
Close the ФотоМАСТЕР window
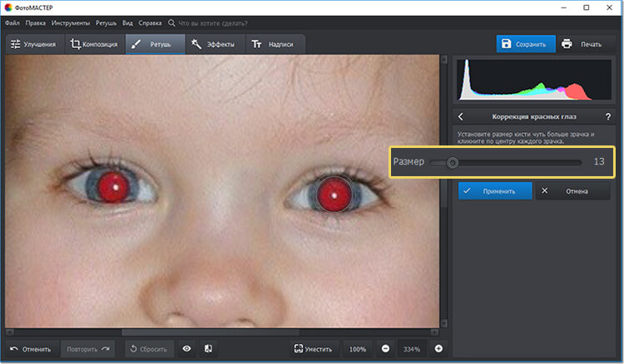(609, 7)
